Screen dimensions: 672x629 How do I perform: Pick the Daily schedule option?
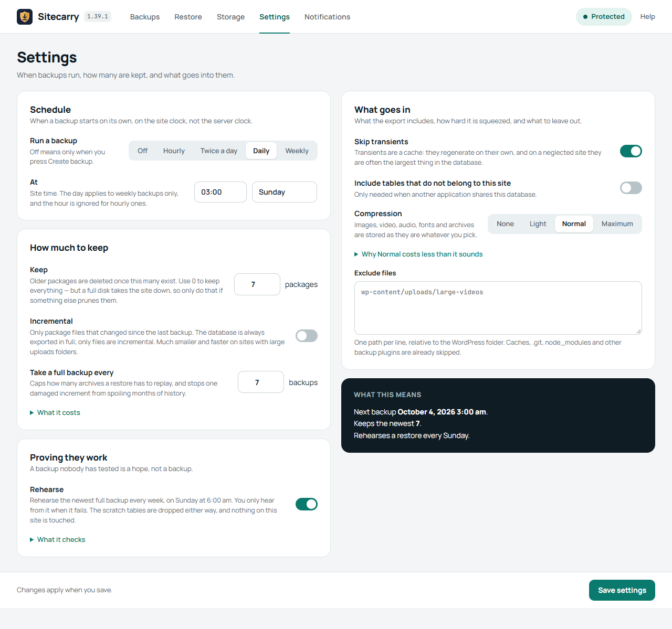(261, 151)
